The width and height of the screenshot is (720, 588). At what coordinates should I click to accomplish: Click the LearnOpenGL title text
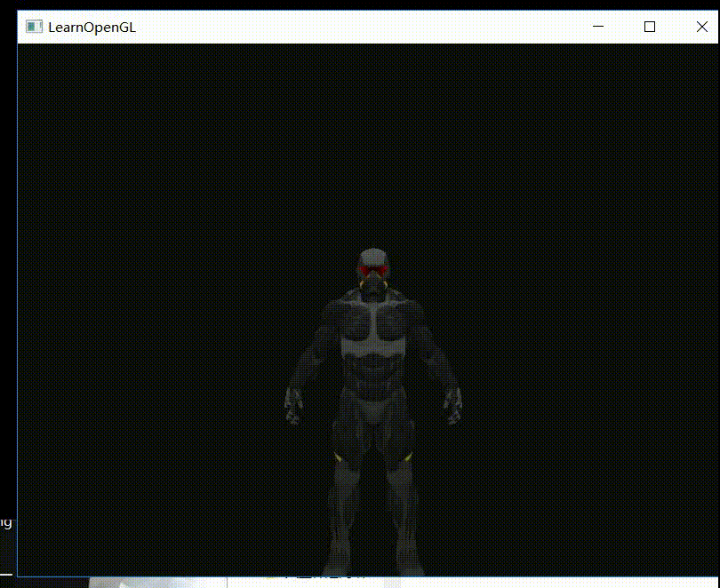(x=92, y=28)
